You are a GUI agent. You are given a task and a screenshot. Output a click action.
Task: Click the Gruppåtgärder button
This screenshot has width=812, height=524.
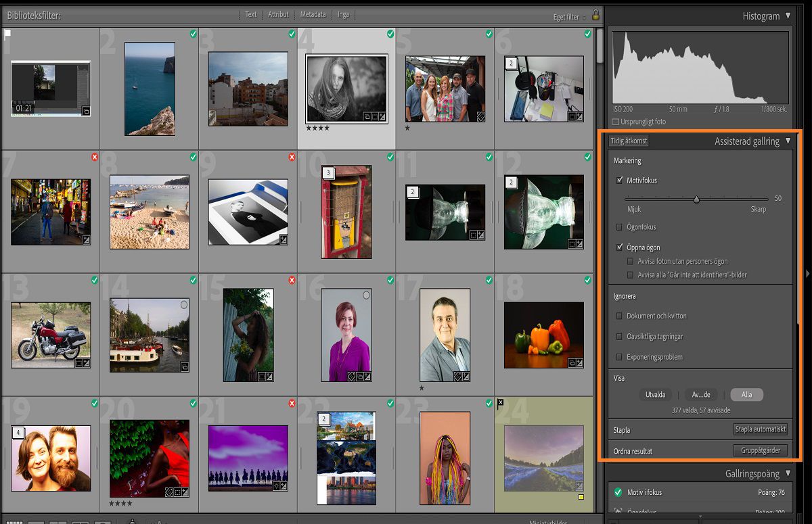[760, 450]
